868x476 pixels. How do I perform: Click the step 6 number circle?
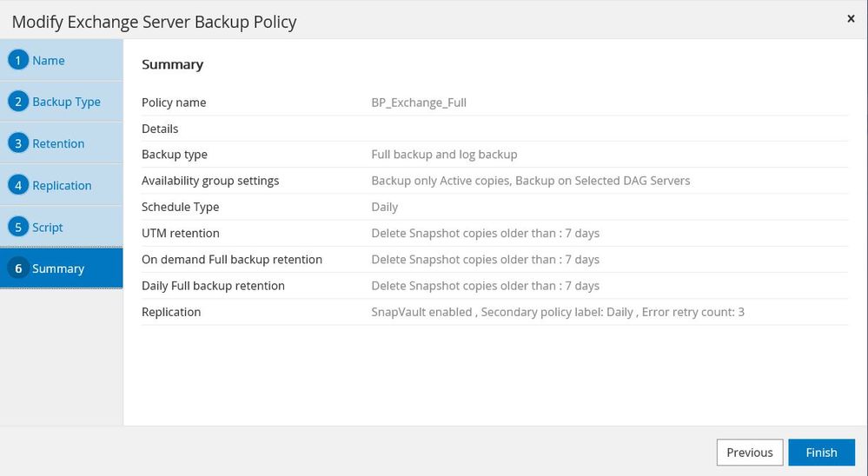[x=18, y=268]
